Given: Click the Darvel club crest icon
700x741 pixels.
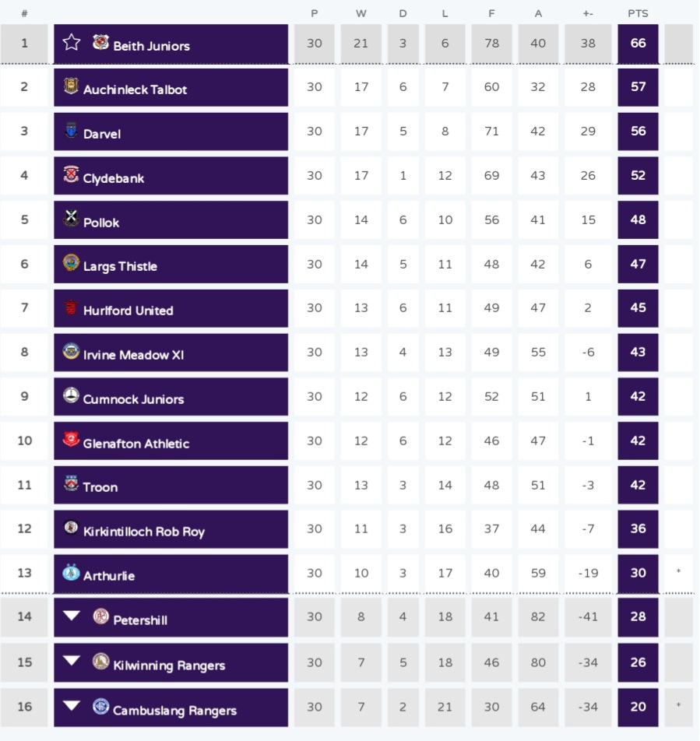Looking at the screenshot, I should tap(71, 131).
